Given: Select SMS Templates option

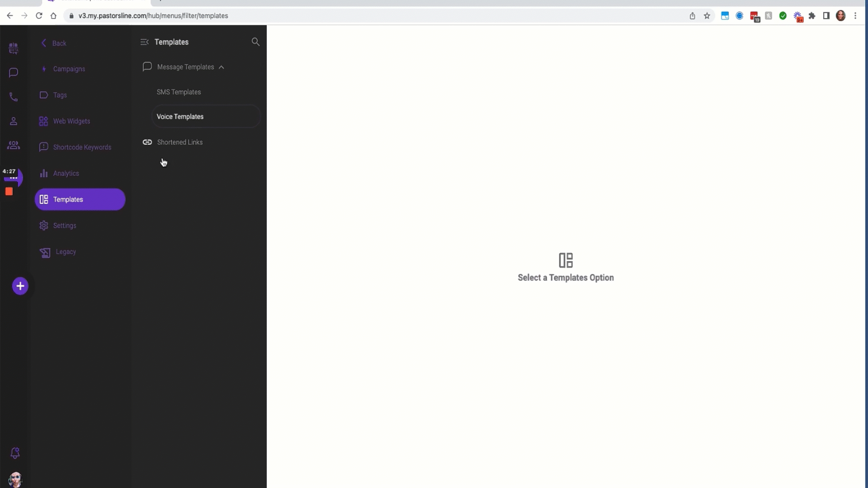Looking at the screenshot, I should coord(179,92).
